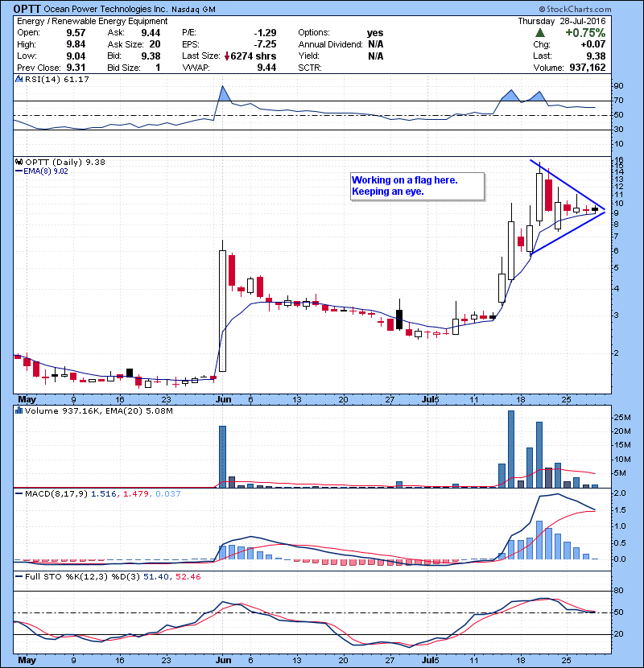The width and height of the screenshot is (644, 668).
Task: Click the green up triangle next to +0.75%
Action: 540,33
